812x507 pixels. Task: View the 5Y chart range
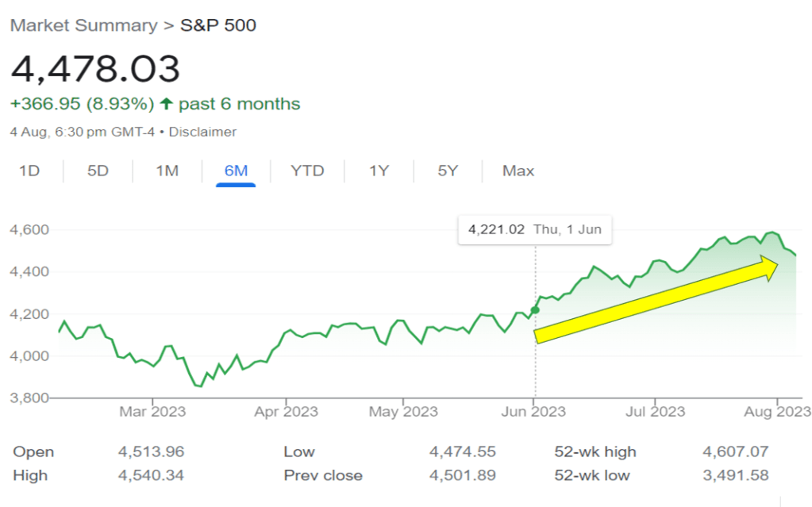pos(448,171)
